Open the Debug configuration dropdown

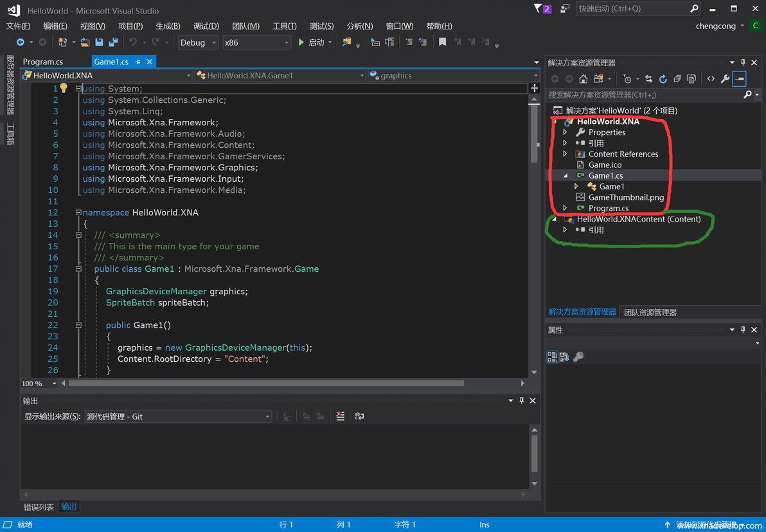198,42
